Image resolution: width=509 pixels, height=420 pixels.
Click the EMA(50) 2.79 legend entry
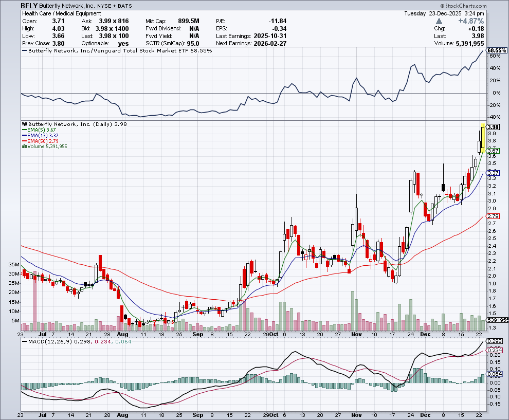[40, 141]
